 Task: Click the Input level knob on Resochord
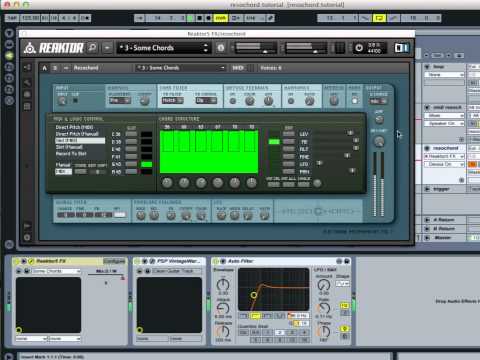pyautogui.click(x=62, y=101)
